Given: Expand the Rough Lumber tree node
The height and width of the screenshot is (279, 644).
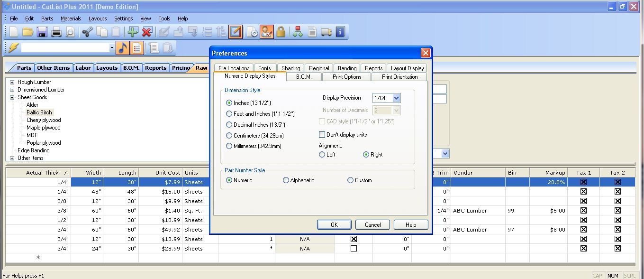Looking at the screenshot, I should coord(12,82).
